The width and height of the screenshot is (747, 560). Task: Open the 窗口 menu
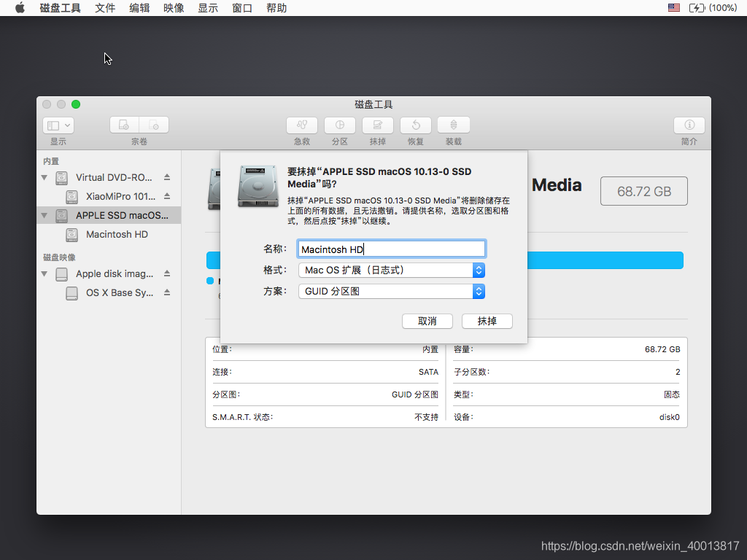pos(242,7)
